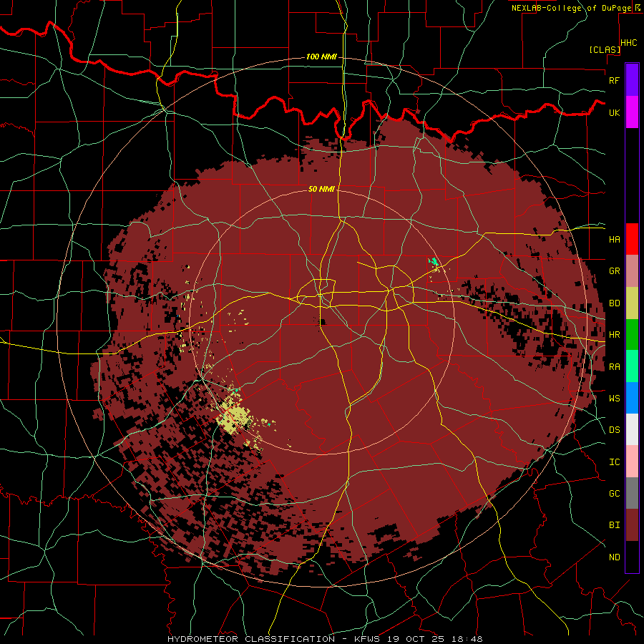Click the HHC product code text
Image resolution: width=644 pixels, height=644 pixels.
pos(629,43)
